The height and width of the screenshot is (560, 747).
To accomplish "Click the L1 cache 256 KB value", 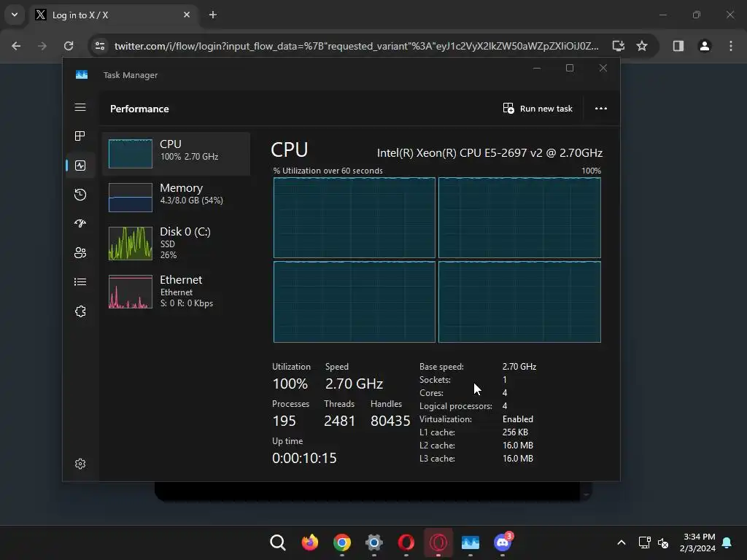I will (515, 432).
